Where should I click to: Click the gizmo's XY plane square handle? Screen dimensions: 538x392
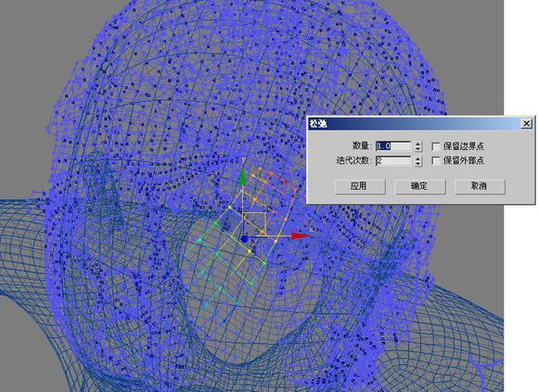pos(254,223)
